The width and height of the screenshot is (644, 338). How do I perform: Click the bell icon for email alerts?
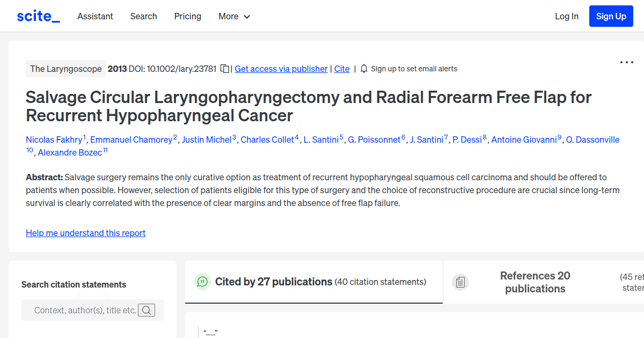coord(364,69)
